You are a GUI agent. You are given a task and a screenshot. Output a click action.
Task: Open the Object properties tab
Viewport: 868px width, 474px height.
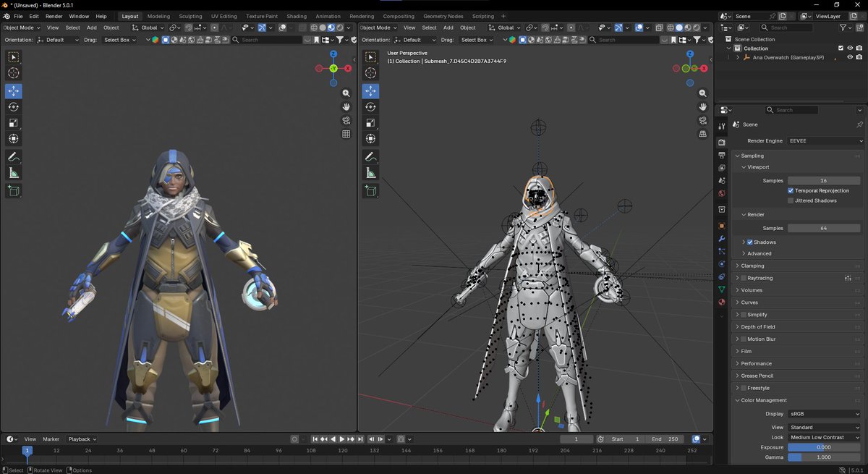[722, 226]
